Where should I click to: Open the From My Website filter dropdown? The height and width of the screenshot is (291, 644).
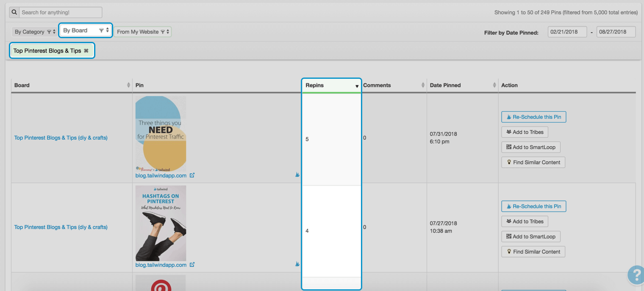(x=143, y=32)
